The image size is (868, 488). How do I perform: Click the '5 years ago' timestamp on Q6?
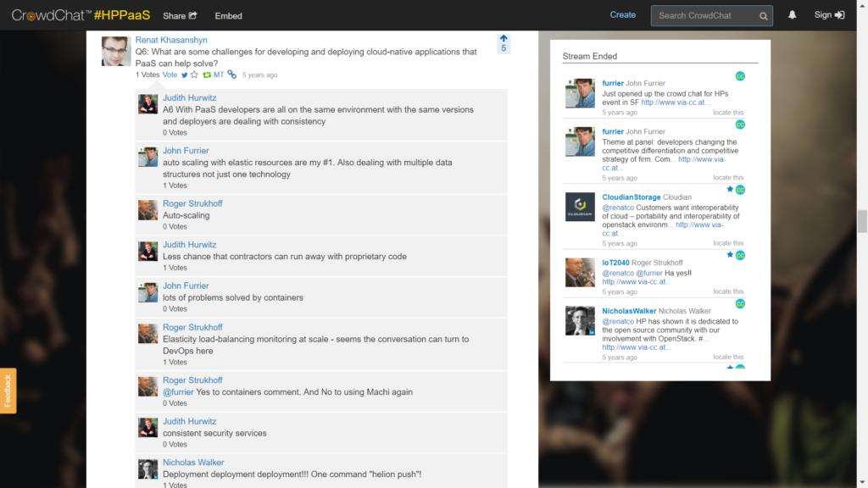[259, 75]
